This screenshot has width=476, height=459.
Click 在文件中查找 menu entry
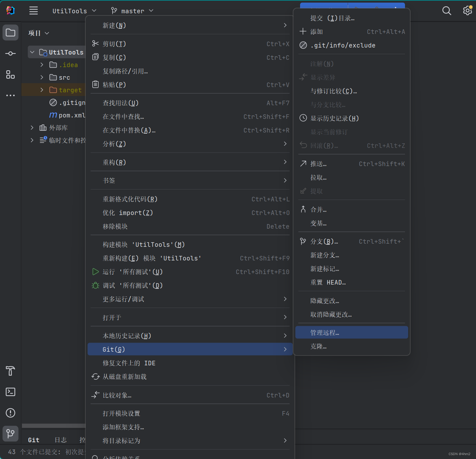[190, 116]
